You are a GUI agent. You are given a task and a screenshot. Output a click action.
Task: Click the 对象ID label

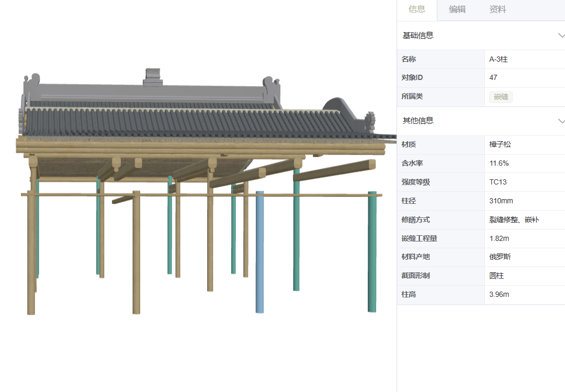[x=412, y=77]
